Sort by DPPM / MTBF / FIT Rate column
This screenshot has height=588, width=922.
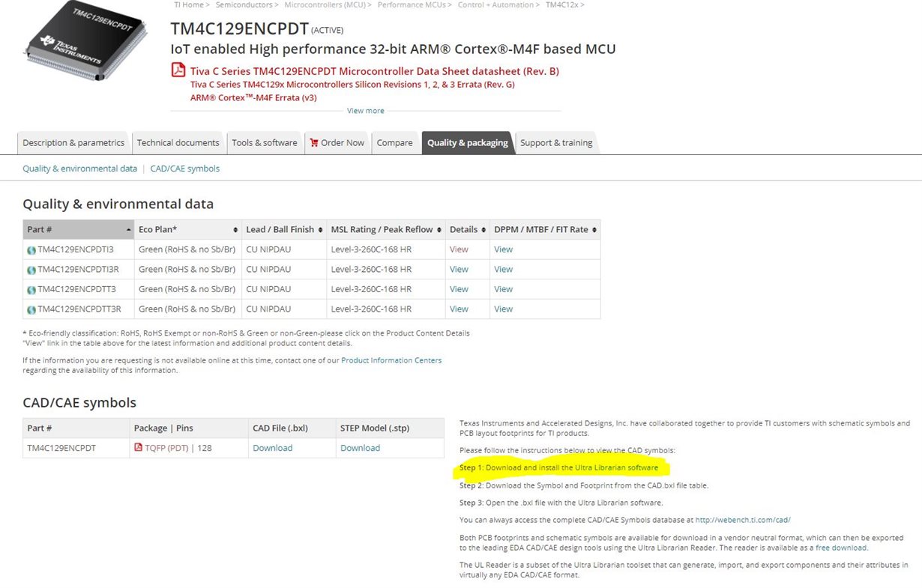pyautogui.click(x=545, y=229)
